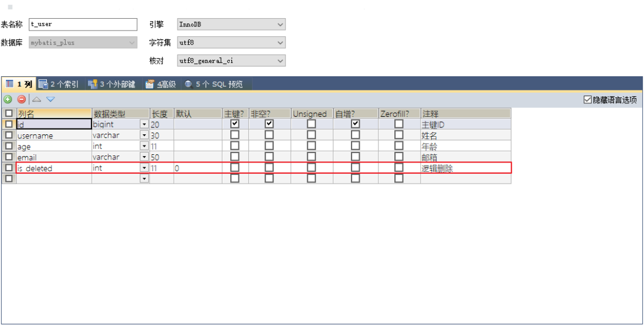Screen dimensions: 644x325
Task: Click the 逻辑删除 comment cell
Action: click(466, 168)
